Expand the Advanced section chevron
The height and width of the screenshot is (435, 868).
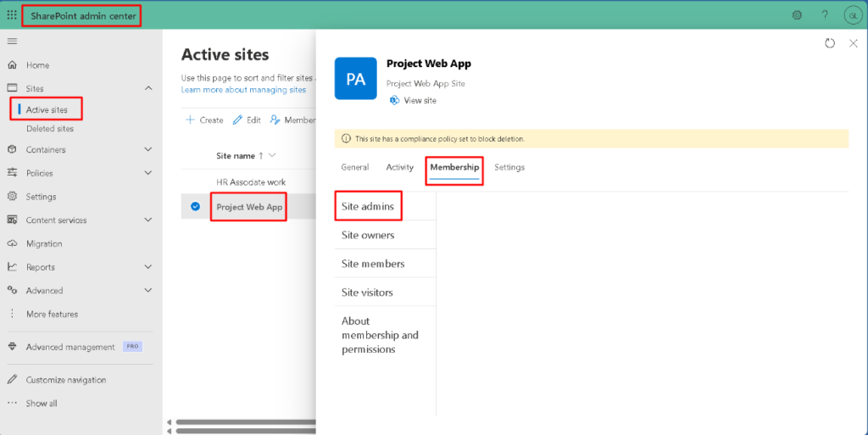pos(148,290)
